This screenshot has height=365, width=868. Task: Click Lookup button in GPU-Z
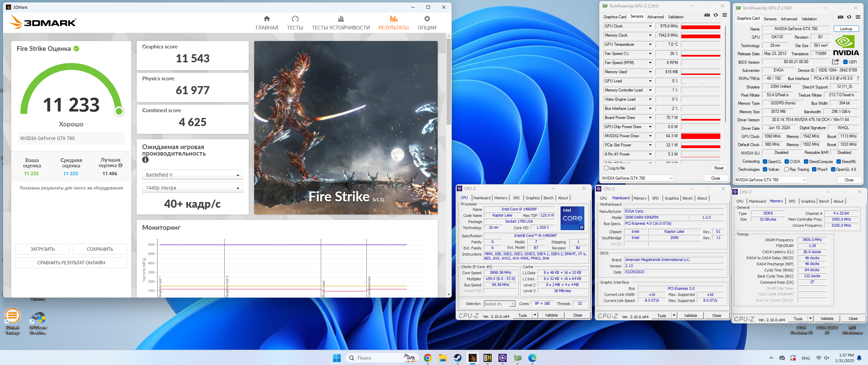point(846,29)
